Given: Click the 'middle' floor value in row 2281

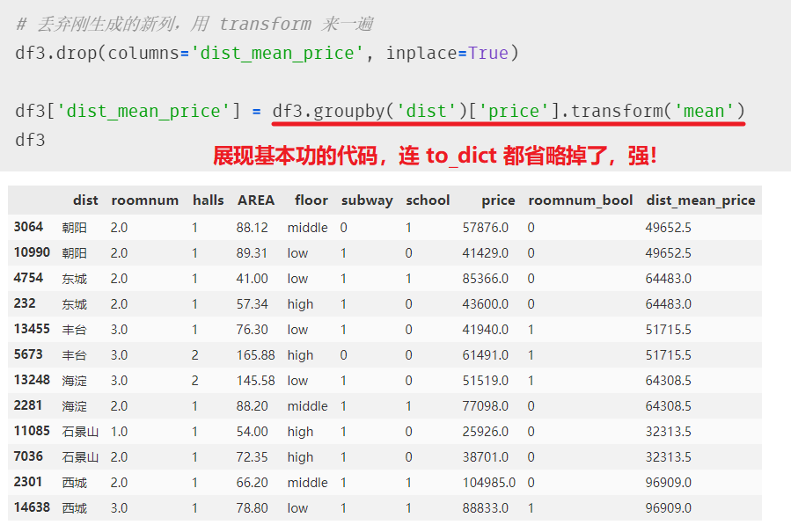Looking at the screenshot, I should (307, 406).
